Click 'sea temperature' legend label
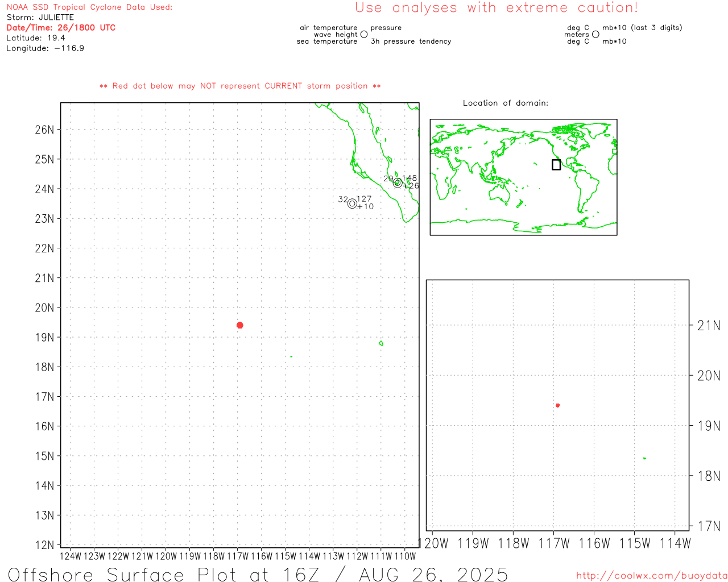 327,41
